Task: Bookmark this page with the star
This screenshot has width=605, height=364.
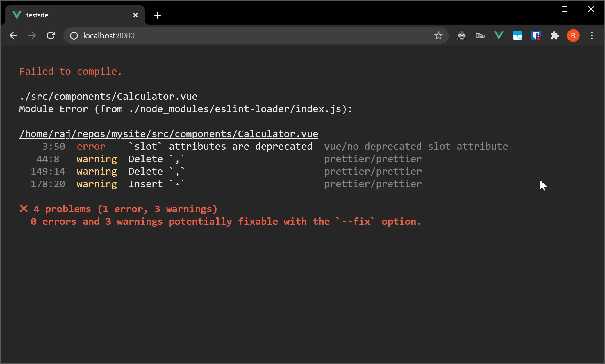Action: click(438, 36)
